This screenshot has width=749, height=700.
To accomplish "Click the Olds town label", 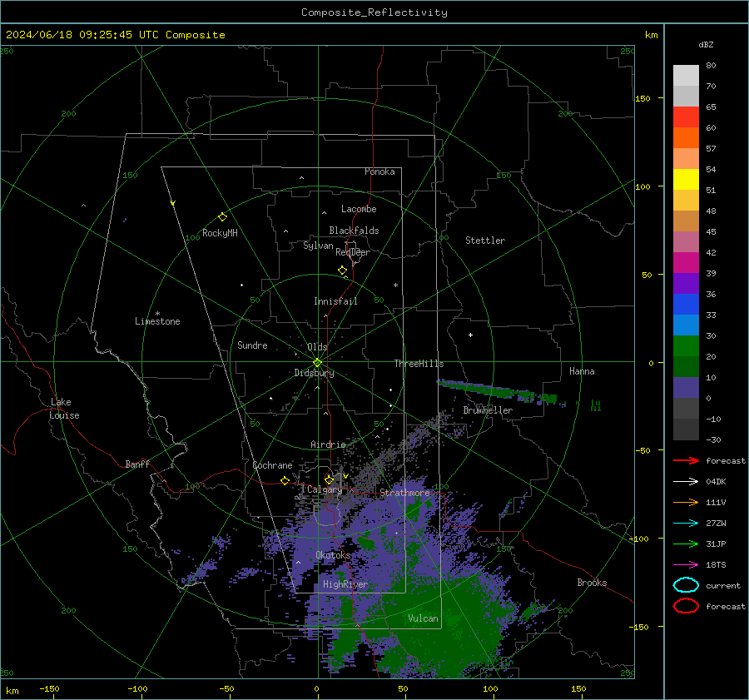I will point(317,347).
